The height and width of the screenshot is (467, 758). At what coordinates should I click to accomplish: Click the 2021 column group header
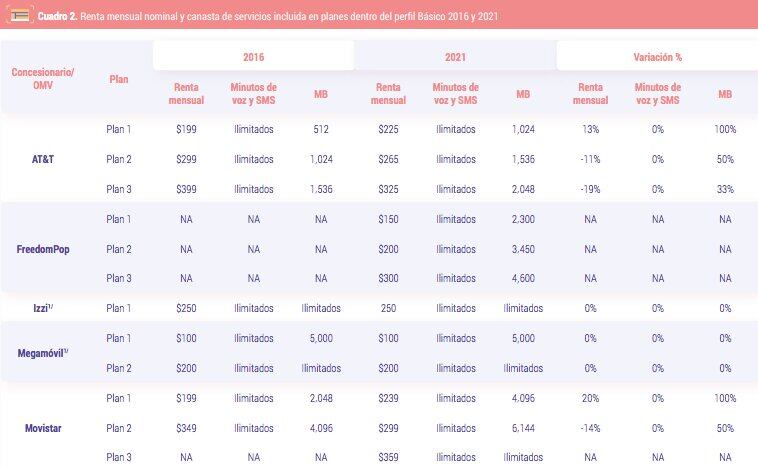coord(455,56)
